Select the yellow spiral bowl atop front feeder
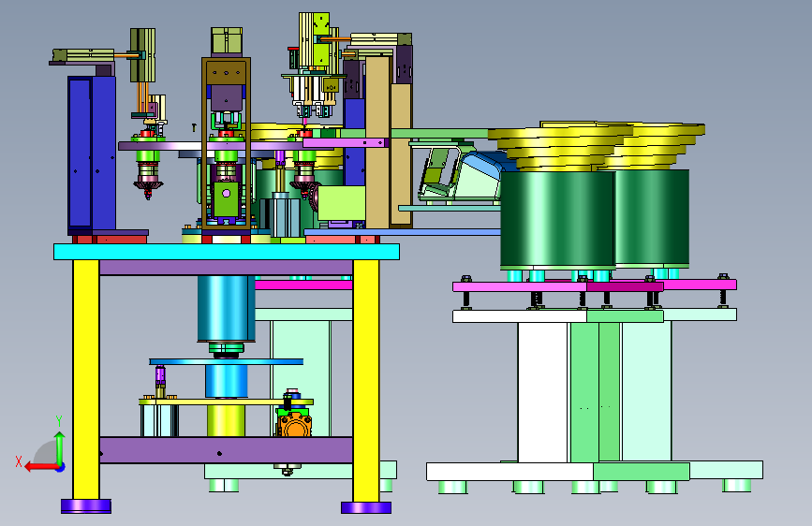 [x=561, y=149]
